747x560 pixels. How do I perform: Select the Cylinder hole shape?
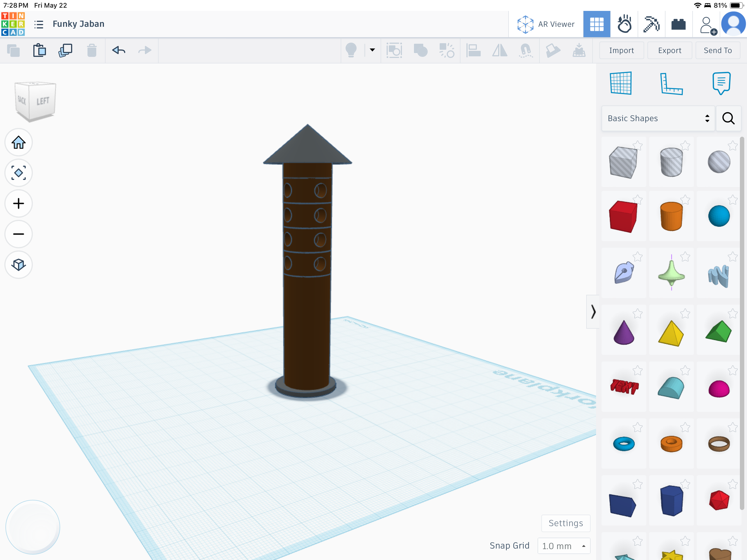click(671, 162)
